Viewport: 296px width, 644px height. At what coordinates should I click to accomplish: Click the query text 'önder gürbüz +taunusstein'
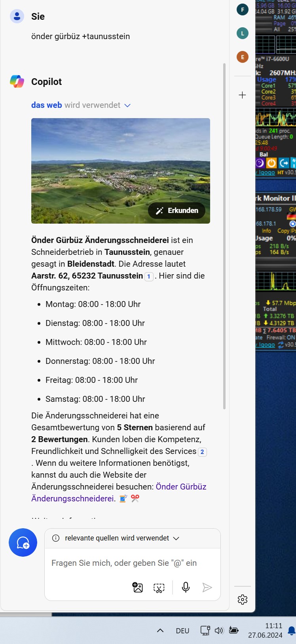80,36
